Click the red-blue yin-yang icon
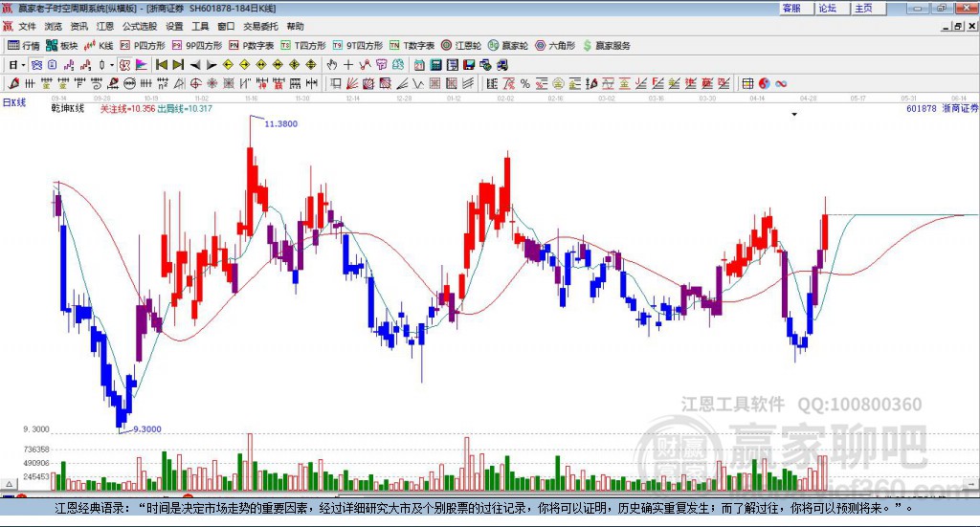This screenshot has width=980, height=527. (x=764, y=83)
